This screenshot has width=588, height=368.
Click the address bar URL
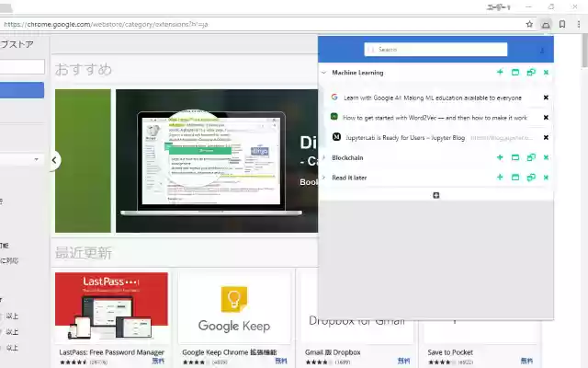click(106, 25)
